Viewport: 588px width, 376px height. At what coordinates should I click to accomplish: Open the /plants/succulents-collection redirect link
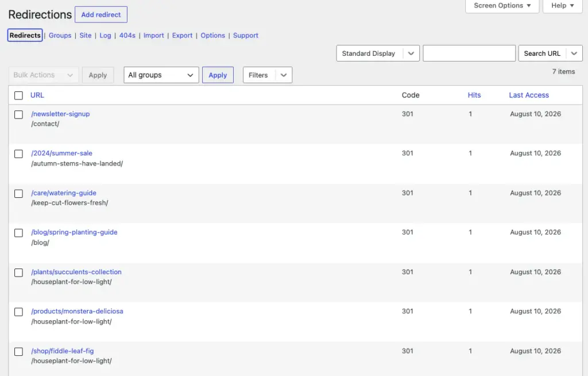click(x=76, y=271)
